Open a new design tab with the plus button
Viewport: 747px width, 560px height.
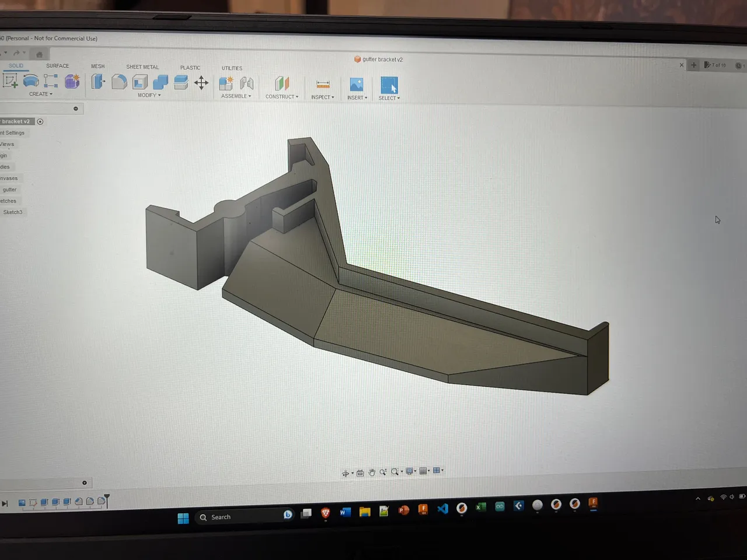693,65
